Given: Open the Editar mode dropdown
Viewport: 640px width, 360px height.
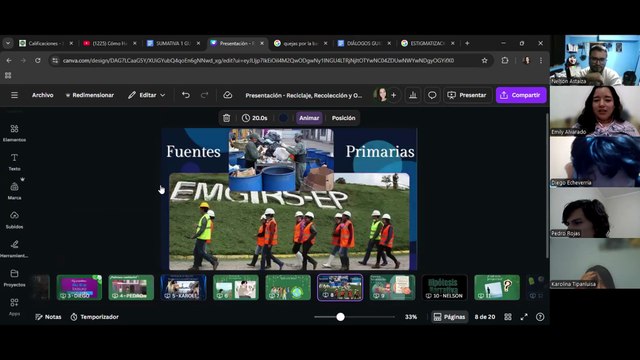Looking at the screenshot, I should [x=147, y=95].
